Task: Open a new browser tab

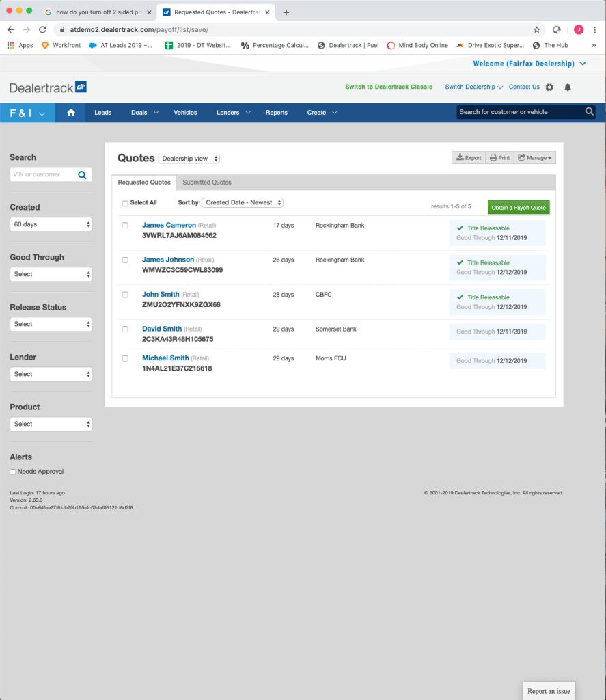Action: point(286,12)
